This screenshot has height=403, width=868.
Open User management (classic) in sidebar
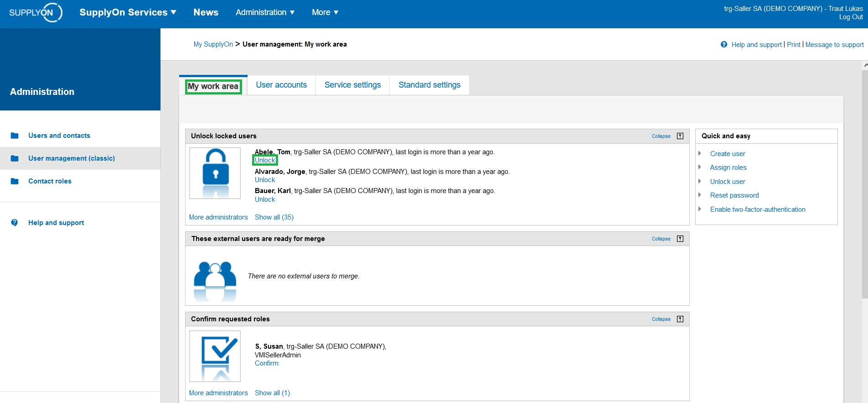coord(72,158)
